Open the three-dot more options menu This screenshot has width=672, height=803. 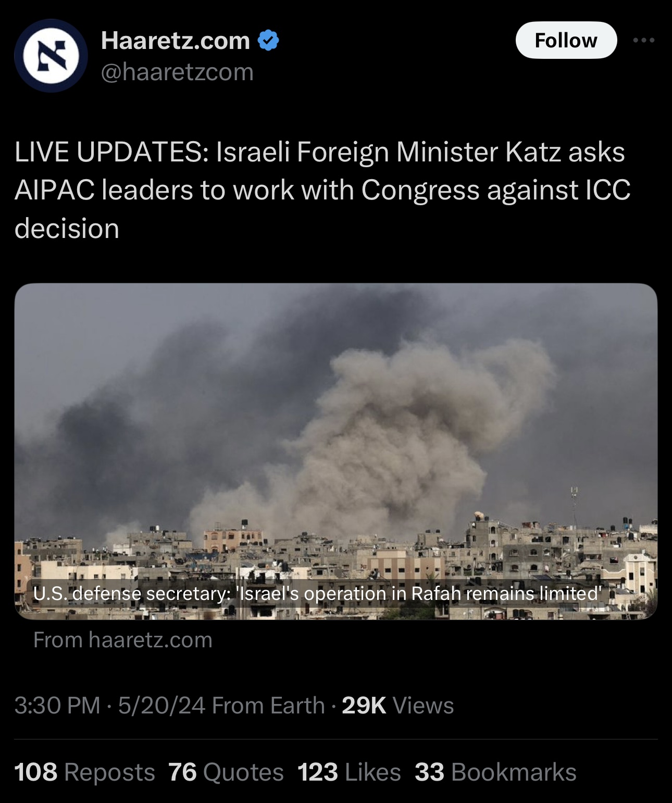(644, 40)
